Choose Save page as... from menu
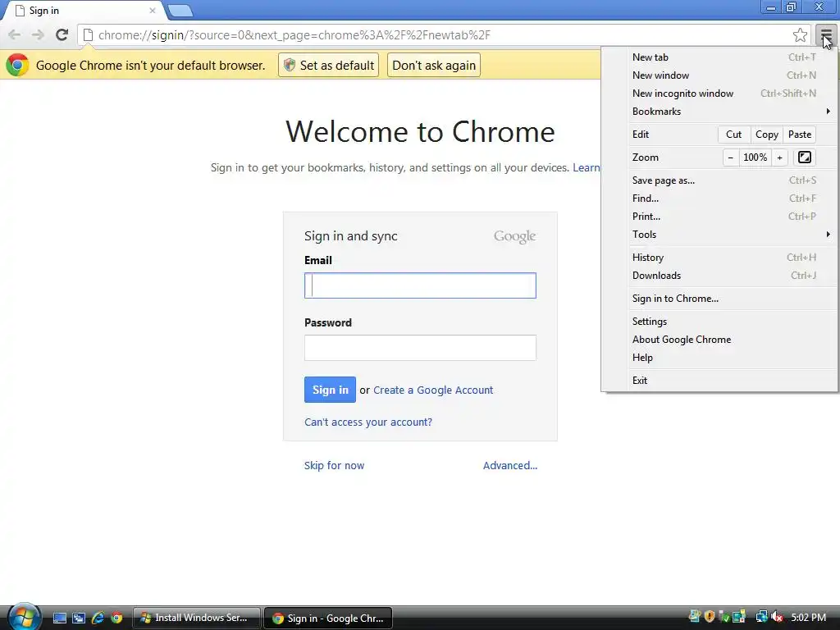The width and height of the screenshot is (840, 630). [731, 180]
